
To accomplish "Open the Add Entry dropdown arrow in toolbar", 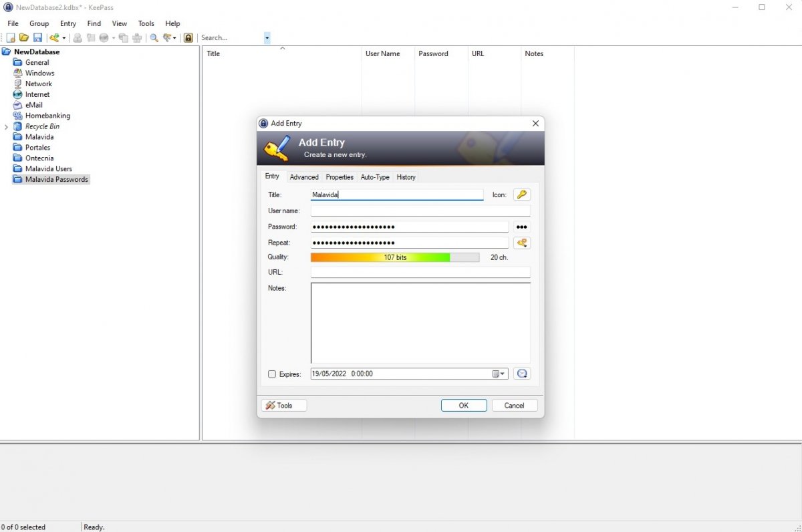I will (x=64, y=38).
